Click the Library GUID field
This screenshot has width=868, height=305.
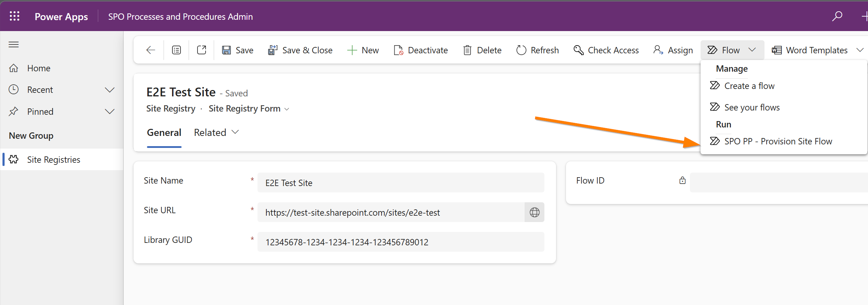pyautogui.click(x=401, y=242)
